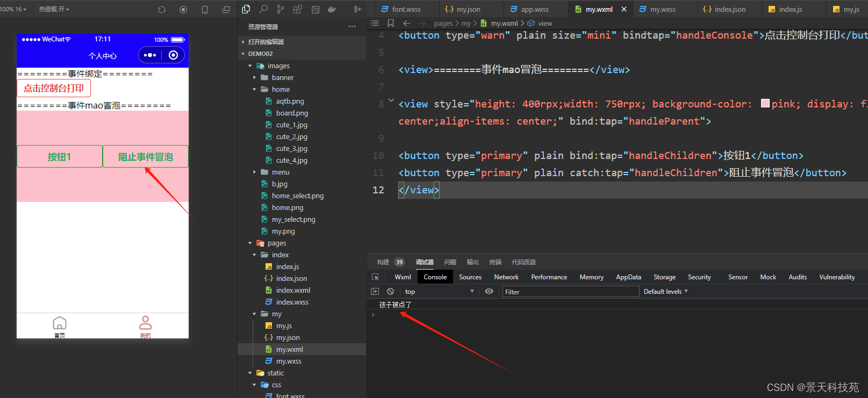The image size is (868, 398).
Task: Tap the mini program close circle capsule
Action: coord(173,55)
